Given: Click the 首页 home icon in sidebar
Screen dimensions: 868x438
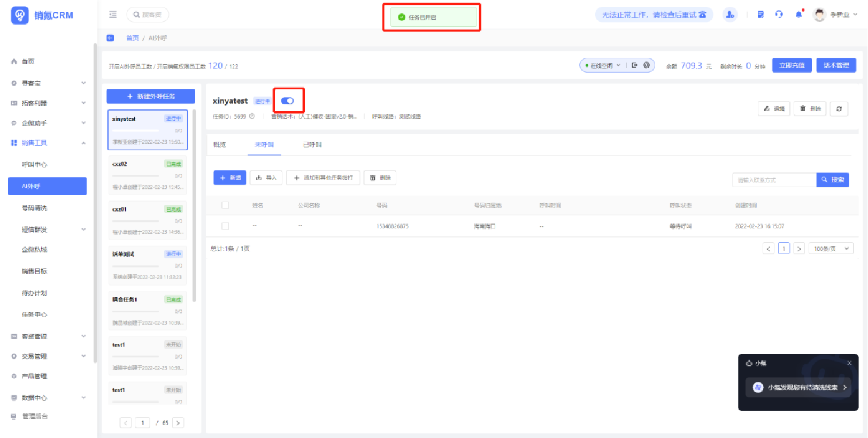Looking at the screenshot, I should [x=14, y=62].
